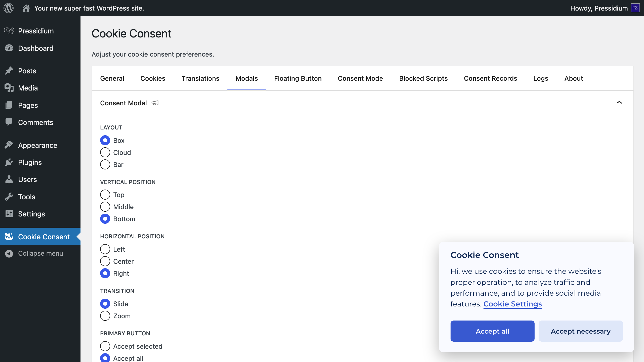Select the Top vertical position option
This screenshot has width=644, height=362.
click(x=105, y=195)
